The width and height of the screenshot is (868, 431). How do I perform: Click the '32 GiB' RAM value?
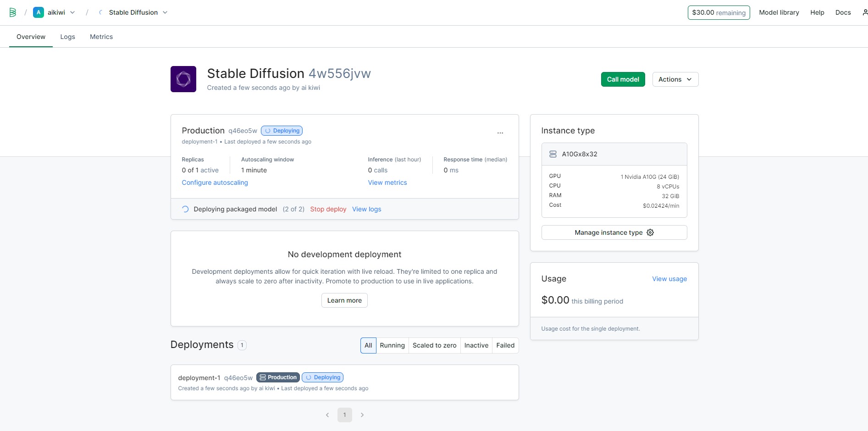click(670, 196)
